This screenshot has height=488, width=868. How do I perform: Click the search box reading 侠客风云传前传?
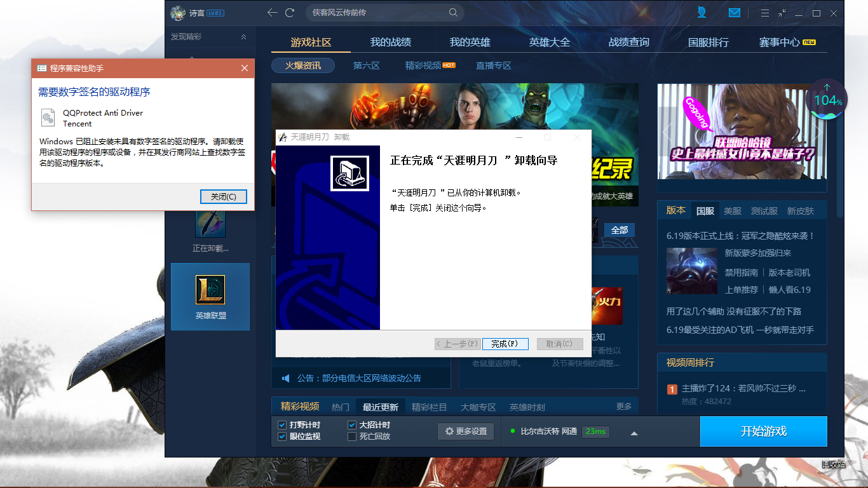point(384,13)
